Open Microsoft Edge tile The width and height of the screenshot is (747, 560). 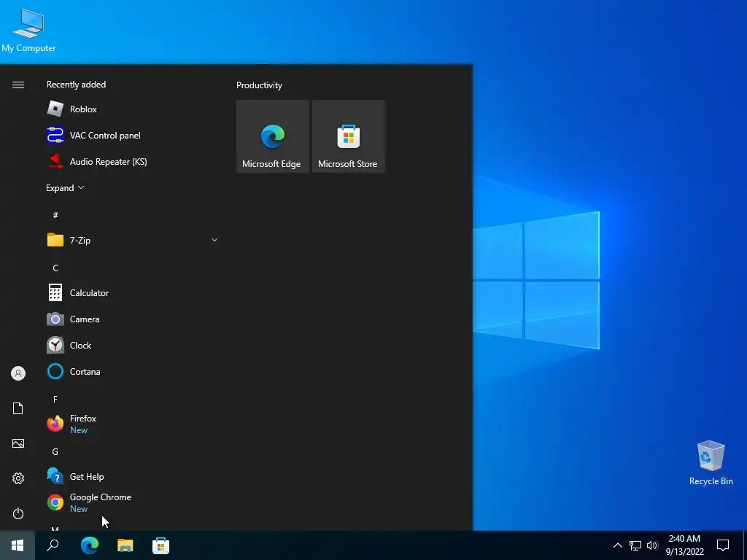[273, 136]
